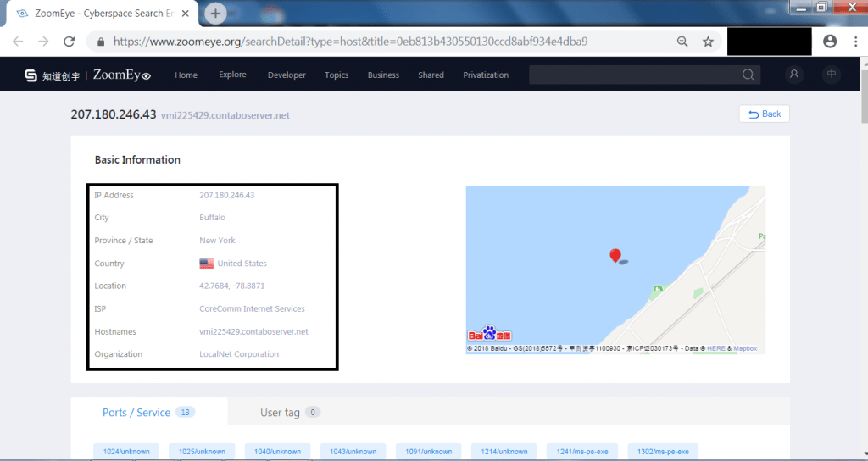Switch to the User tag tab
Image resolution: width=868 pixels, height=461 pixels.
[x=290, y=413]
